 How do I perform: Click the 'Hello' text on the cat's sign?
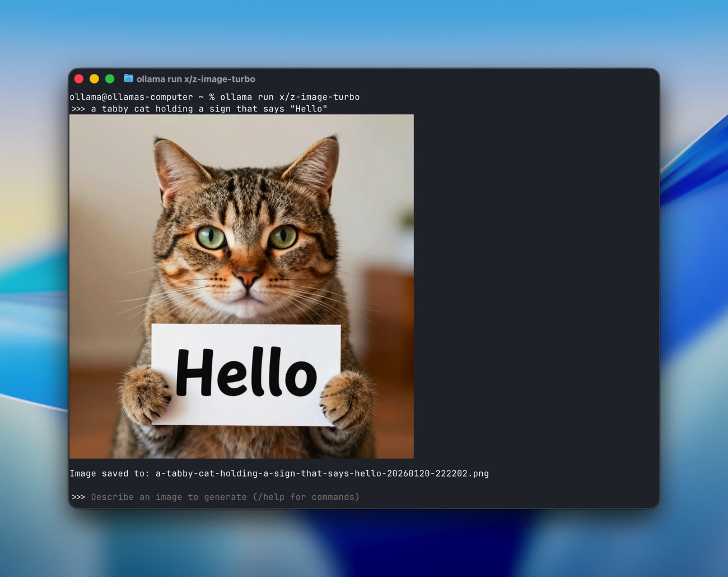[x=246, y=373]
